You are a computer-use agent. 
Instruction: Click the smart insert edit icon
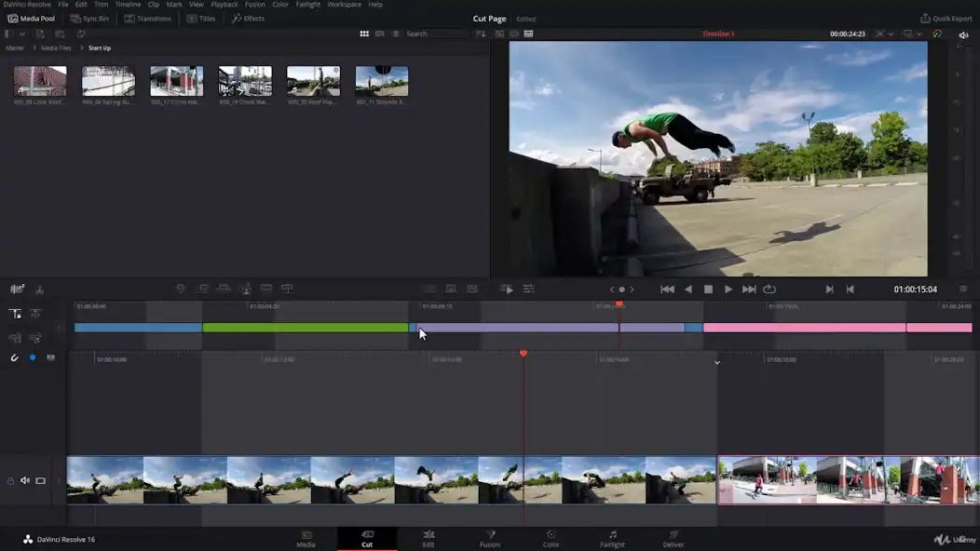(181, 289)
